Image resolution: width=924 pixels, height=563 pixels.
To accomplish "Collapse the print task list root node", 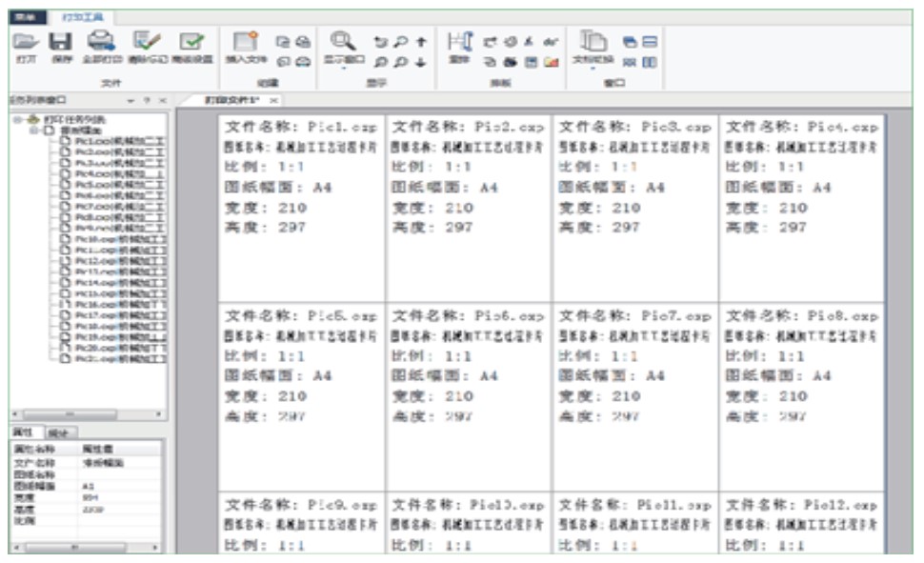I will tap(16, 120).
